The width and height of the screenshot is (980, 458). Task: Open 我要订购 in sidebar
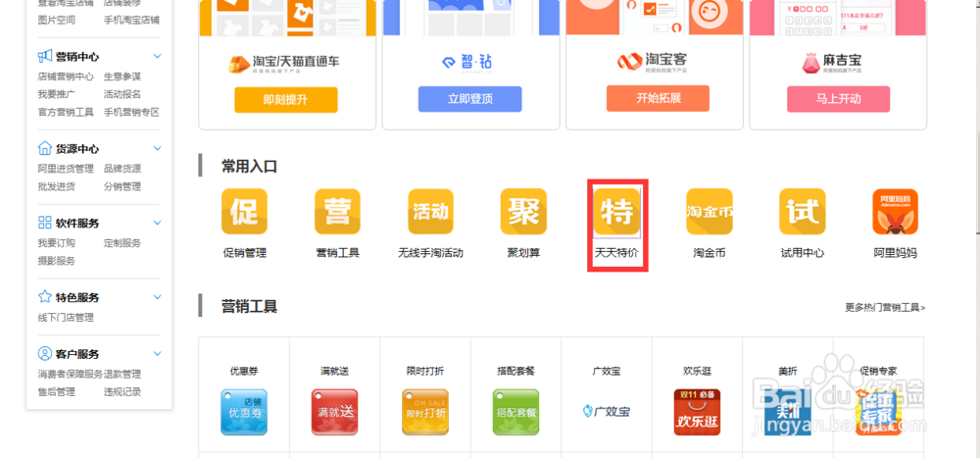56,243
